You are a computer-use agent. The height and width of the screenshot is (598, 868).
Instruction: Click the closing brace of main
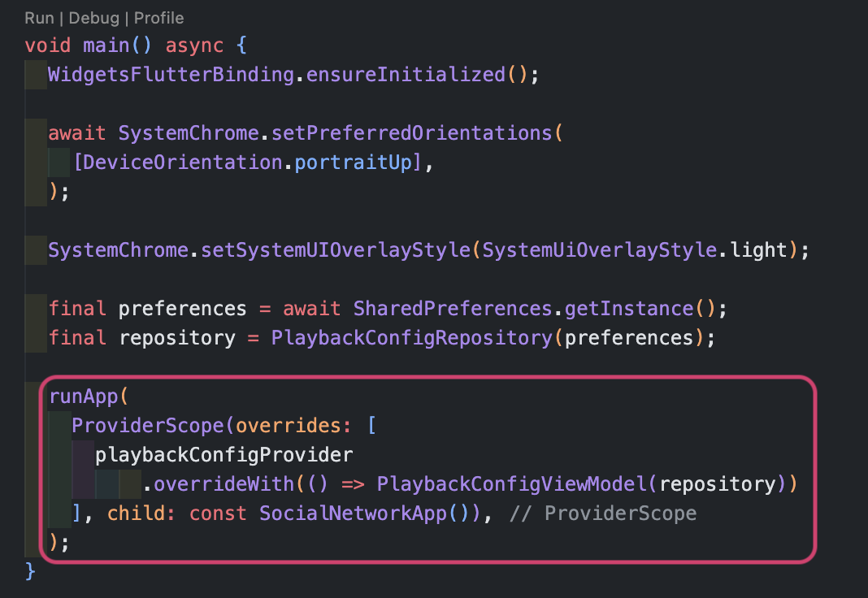pos(30,572)
